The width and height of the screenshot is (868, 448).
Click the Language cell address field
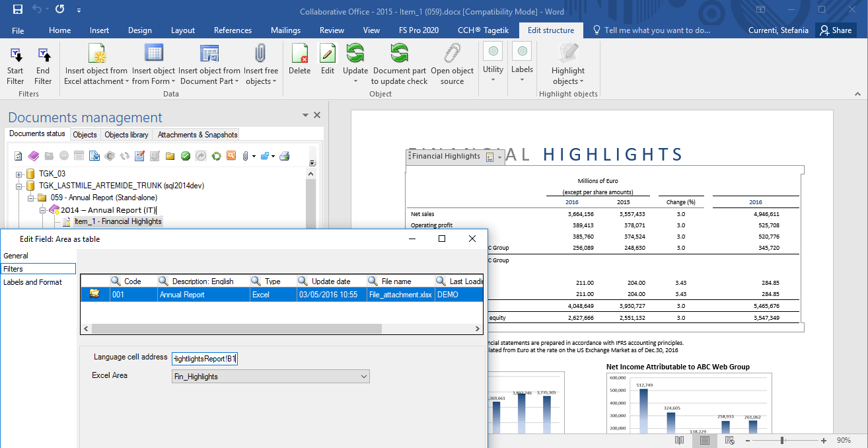pos(205,359)
